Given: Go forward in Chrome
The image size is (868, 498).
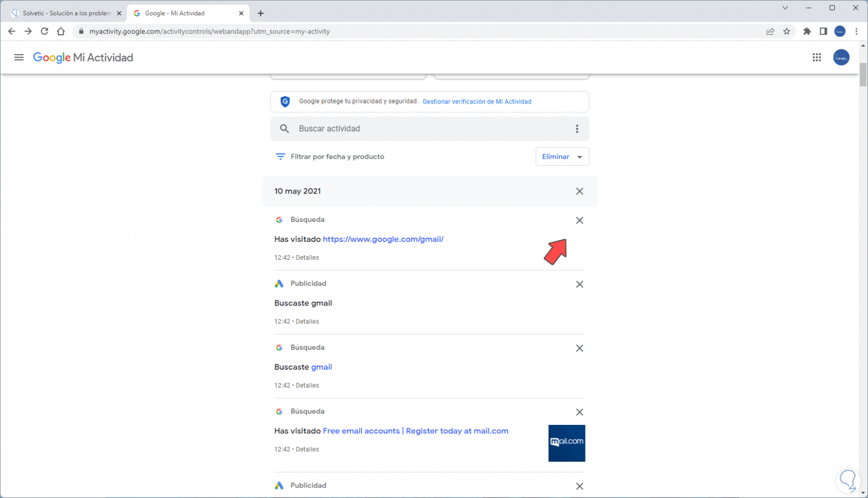Looking at the screenshot, I should (28, 32).
